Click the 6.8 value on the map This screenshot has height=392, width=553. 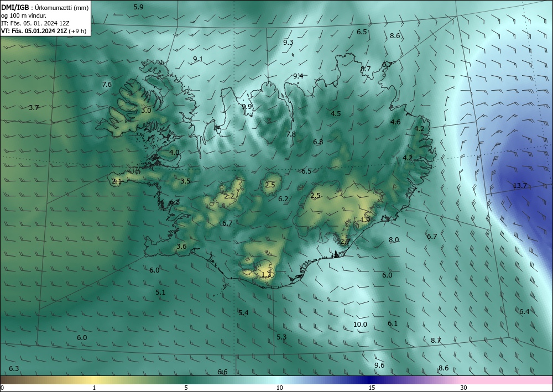click(318, 142)
